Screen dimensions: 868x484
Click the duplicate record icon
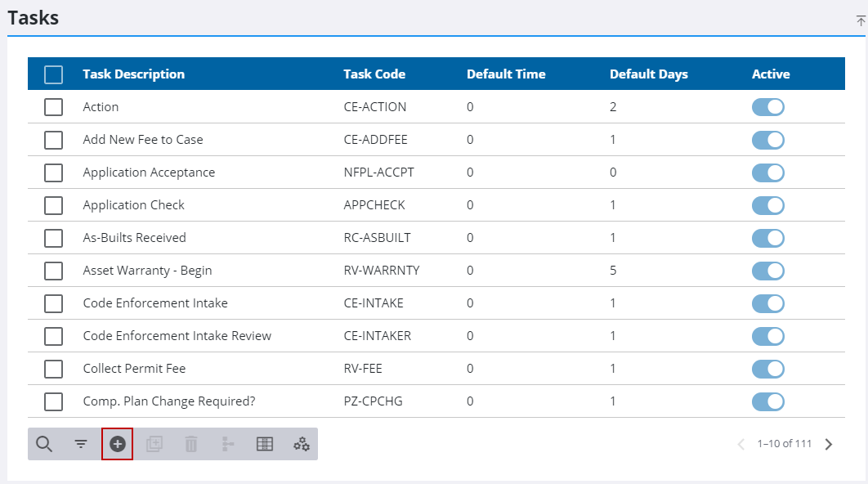[154, 444]
